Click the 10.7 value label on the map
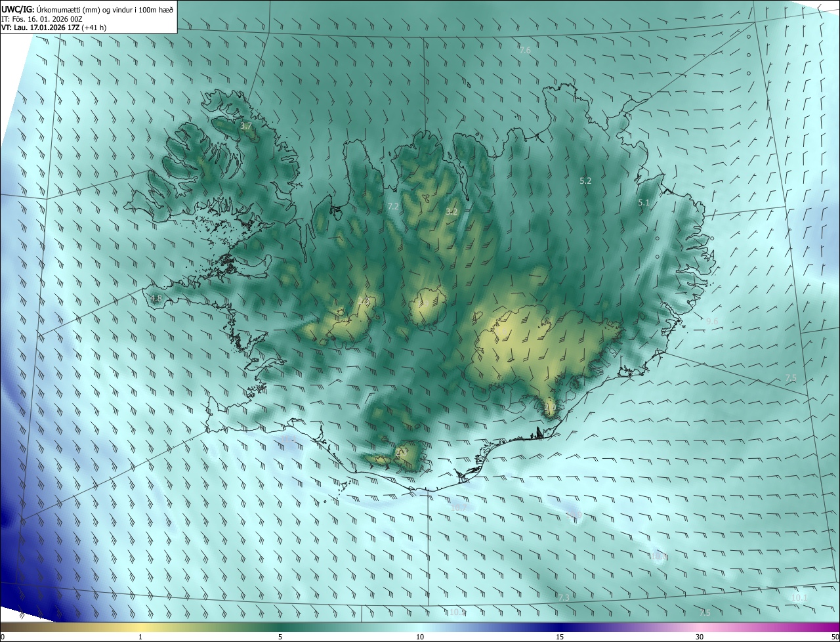Image resolution: width=840 pixels, height=642 pixels. coord(459,507)
